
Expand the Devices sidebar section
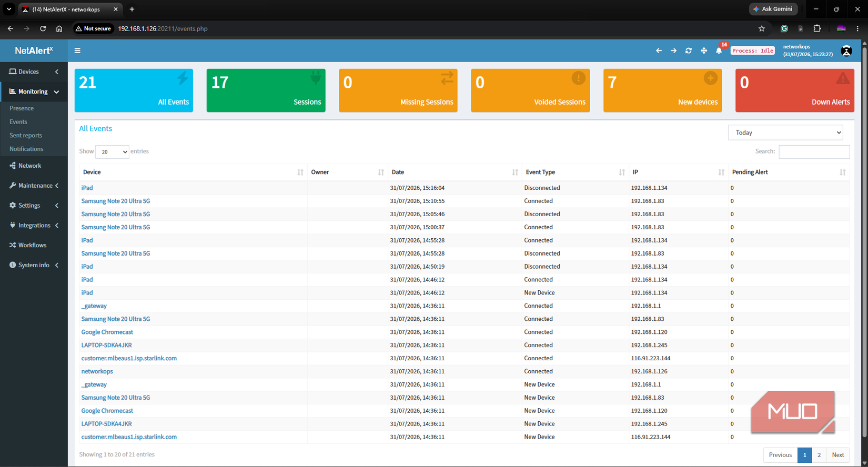(x=34, y=72)
